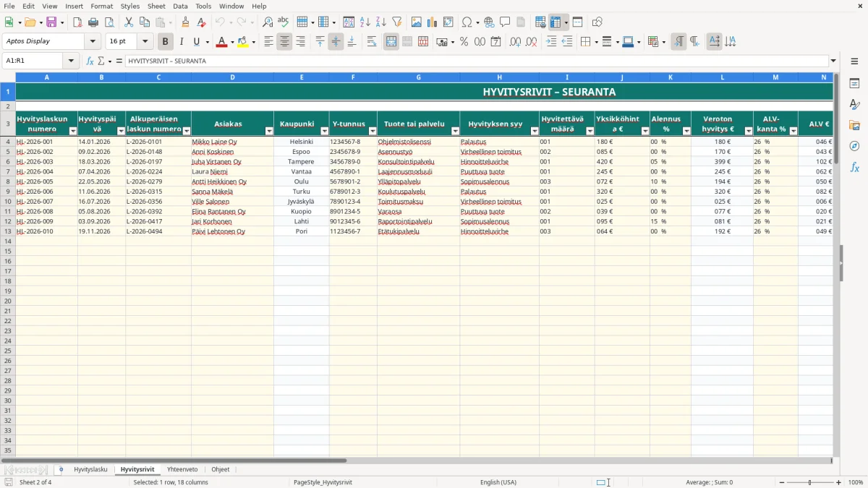This screenshot has height=488, width=868.
Task: Sort descending with the Z-A icon
Action: (x=381, y=22)
